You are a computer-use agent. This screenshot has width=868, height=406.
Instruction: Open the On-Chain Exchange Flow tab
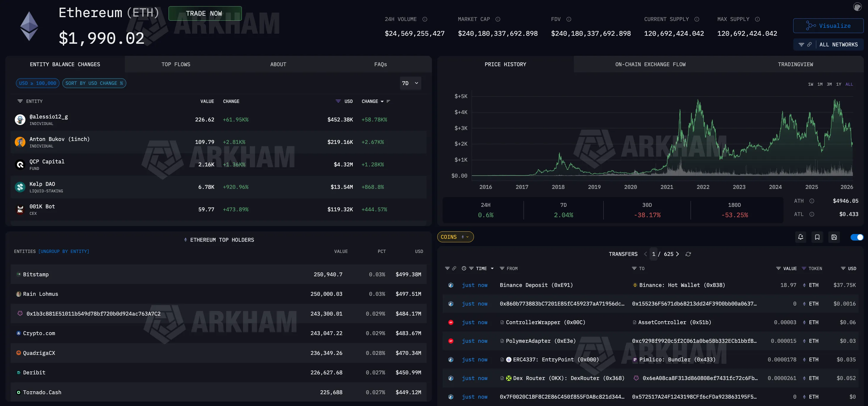point(650,64)
